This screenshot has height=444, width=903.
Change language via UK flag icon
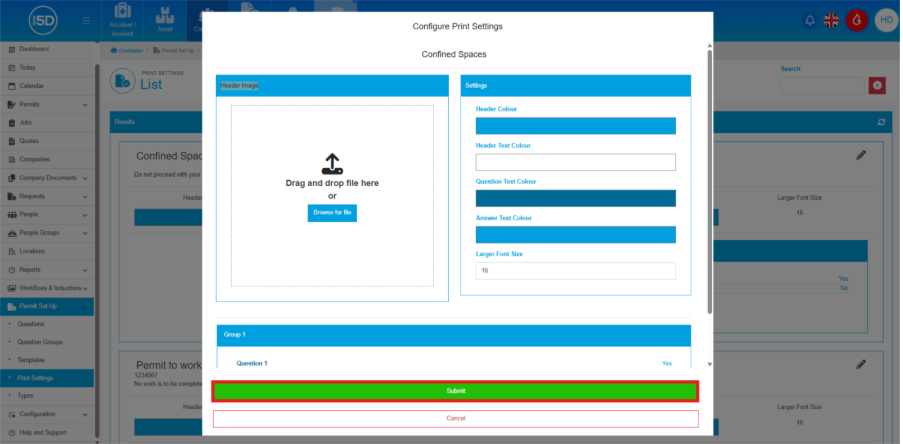pyautogui.click(x=831, y=21)
